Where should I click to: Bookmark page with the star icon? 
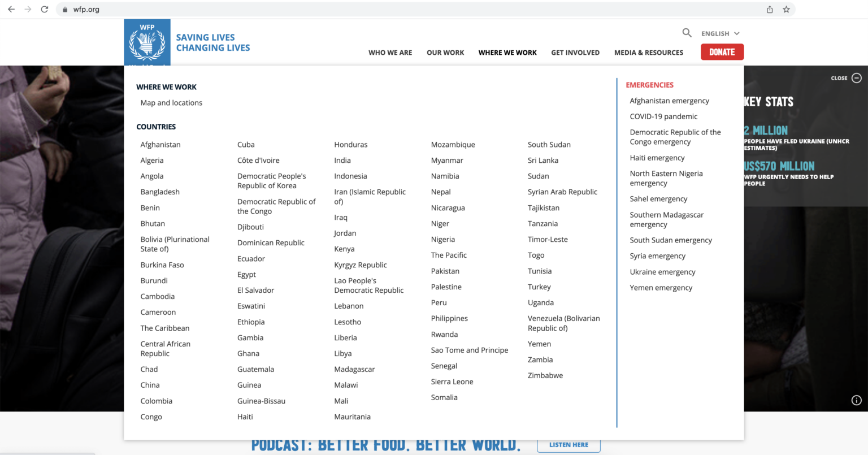[x=786, y=10]
